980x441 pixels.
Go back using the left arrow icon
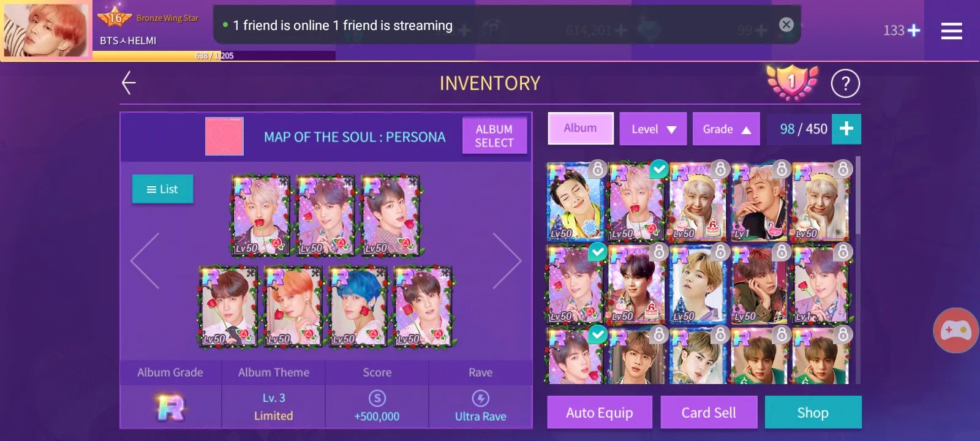(x=129, y=83)
